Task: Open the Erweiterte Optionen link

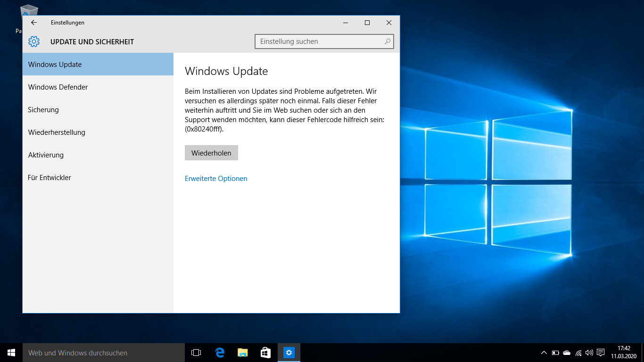Action: tap(216, 179)
